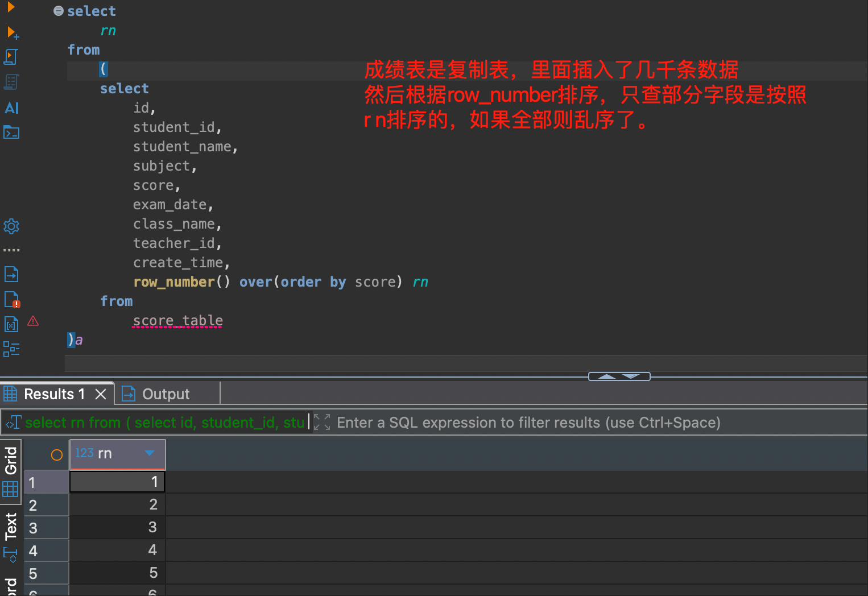Screen dimensions: 868x596
Task: Click SQL text icon beside query preview
Action: tap(13, 423)
